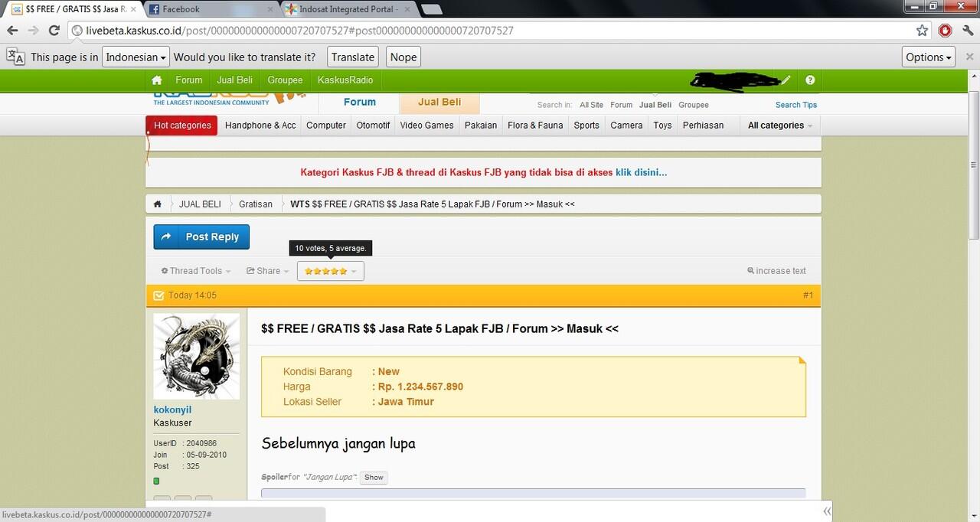Reload the page with the refresh icon
980x522 pixels.
54,31
